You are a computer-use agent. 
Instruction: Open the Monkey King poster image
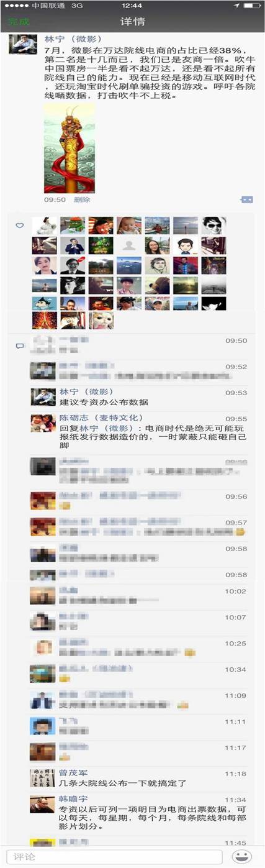point(70,148)
